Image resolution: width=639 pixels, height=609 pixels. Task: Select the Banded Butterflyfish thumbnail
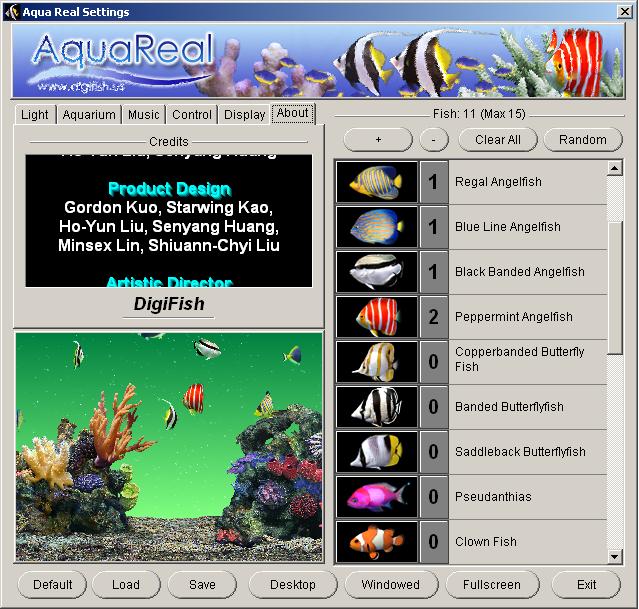click(377, 407)
